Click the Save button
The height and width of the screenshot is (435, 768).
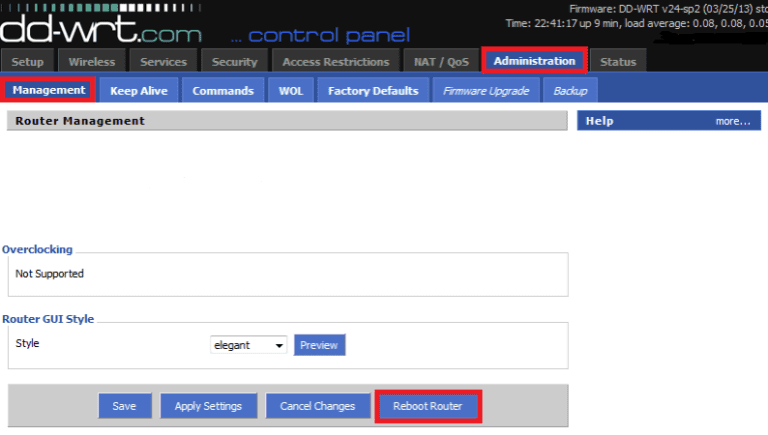[124, 406]
